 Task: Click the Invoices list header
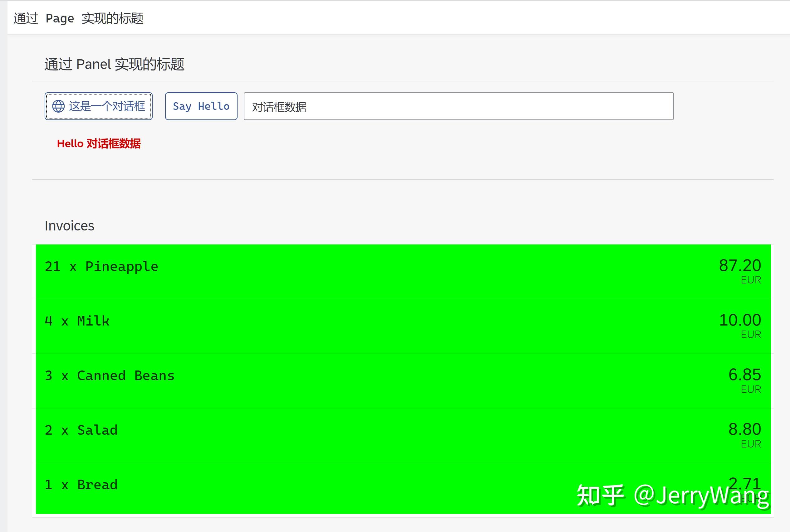click(69, 225)
